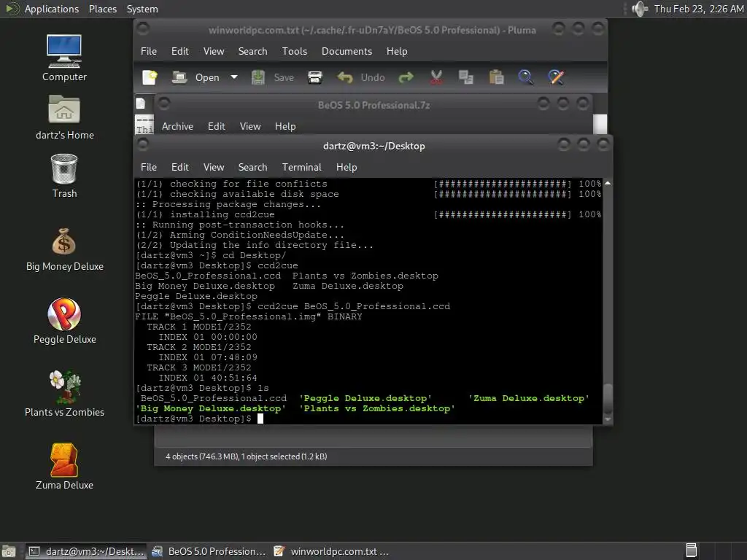Viewport: 747px width, 560px height.
Task: Click the Print icon in Pluma
Action: click(315, 77)
